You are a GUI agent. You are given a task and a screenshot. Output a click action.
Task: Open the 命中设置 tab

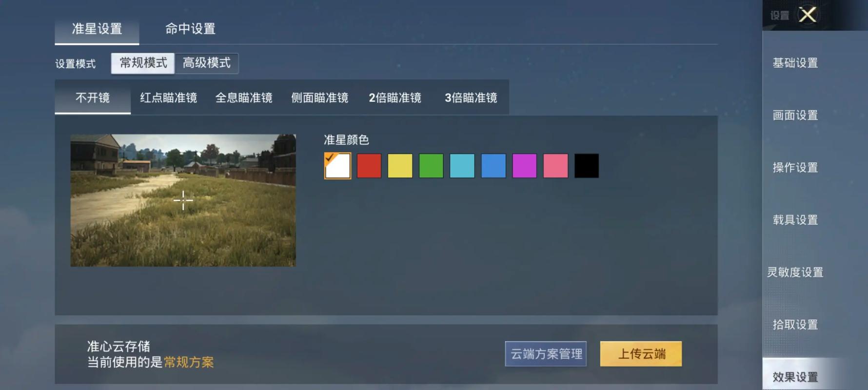click(x=190, y=29)
